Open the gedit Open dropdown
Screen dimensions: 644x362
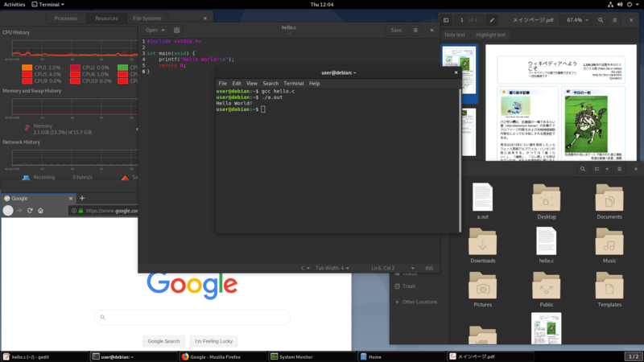[155, 30]
